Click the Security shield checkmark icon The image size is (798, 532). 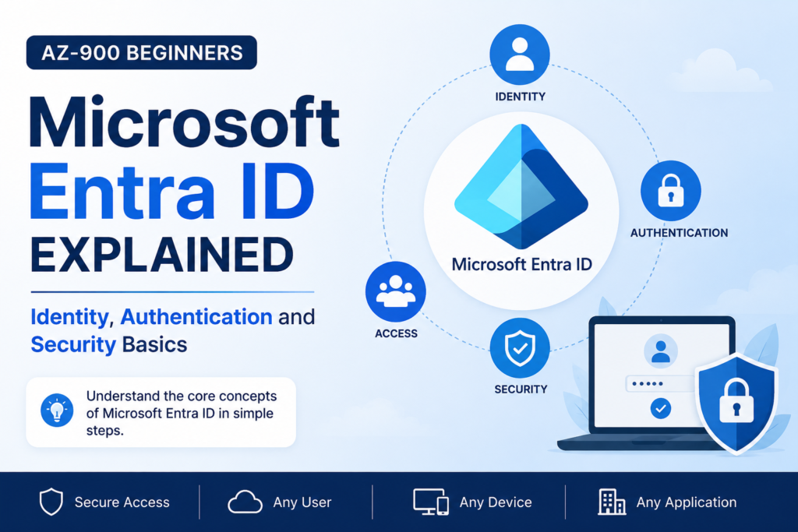tap(520, 348)
